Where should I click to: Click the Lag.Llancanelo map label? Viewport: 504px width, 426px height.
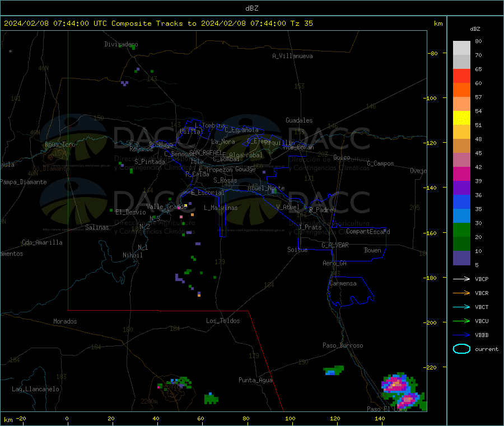36,389
